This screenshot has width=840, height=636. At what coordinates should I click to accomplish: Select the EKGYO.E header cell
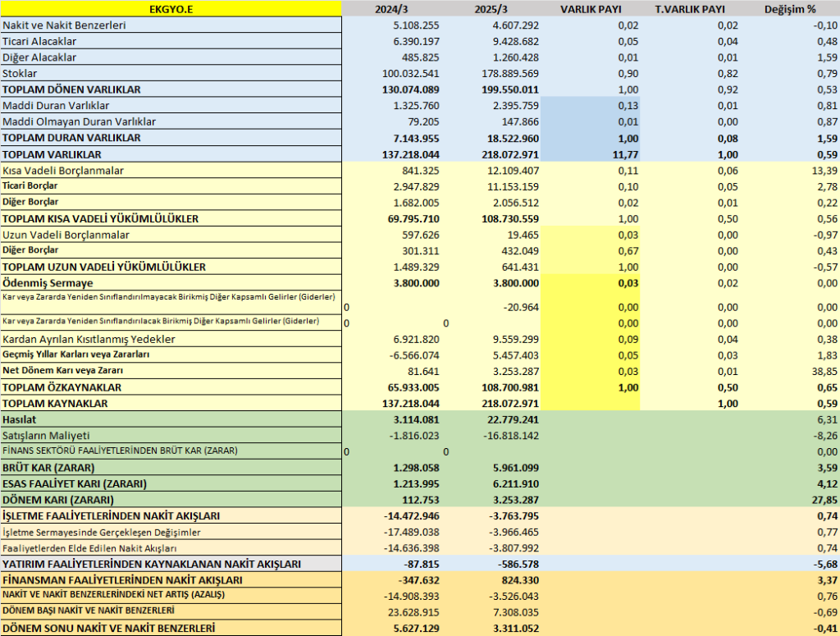(x=171, y=8)
